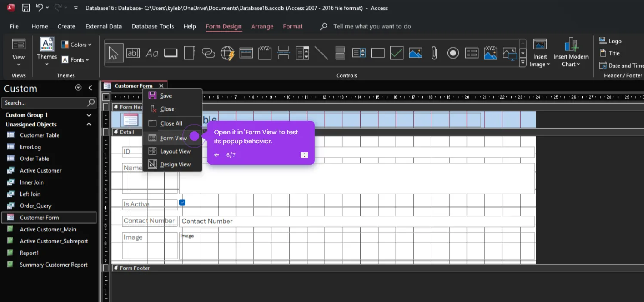Image resolution: width=644 pixels, height=302 pixels.
Task: Select the Toggle Button control
Action: tap(340, 53)
